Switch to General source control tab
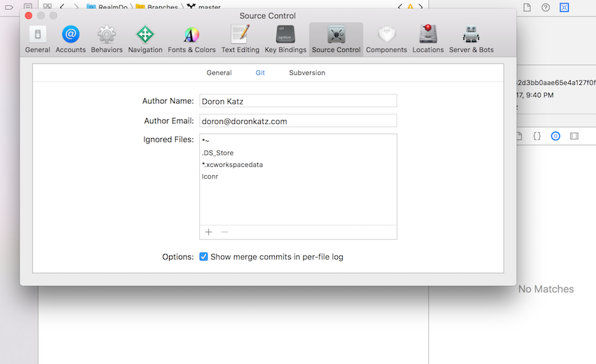Screen dimensions: 596x364 [x=219, y=73]
